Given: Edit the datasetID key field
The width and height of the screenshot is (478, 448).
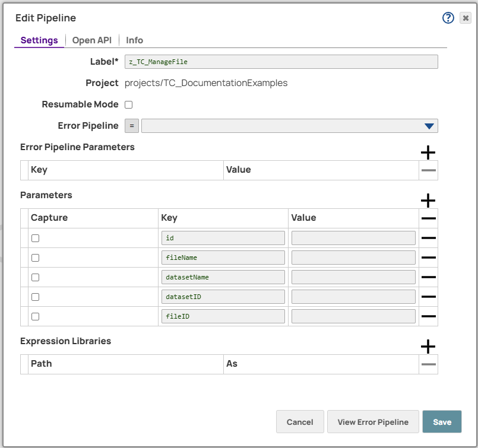Looking at the screenshot, I should coord(223,297).
